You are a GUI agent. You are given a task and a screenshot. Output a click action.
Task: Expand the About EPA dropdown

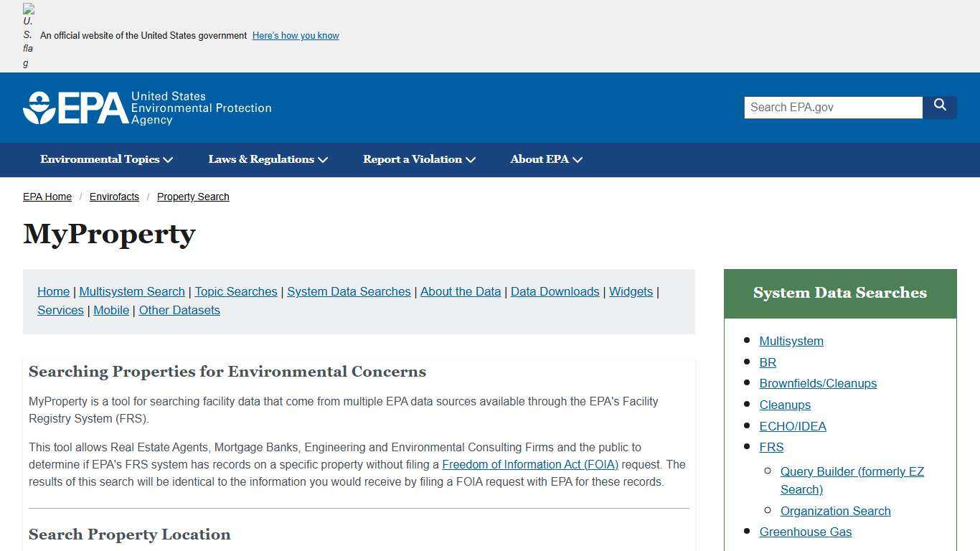[x=545, y=159]
